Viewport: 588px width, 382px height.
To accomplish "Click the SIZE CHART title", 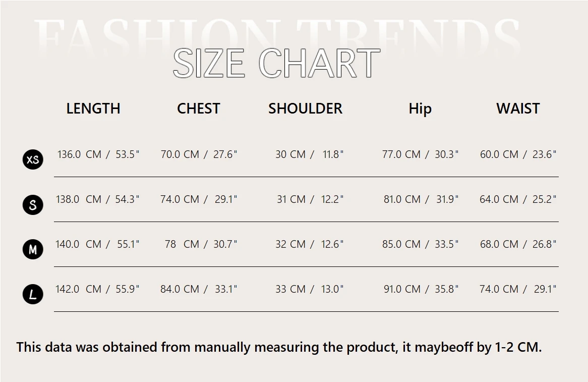I will [276, 64].
